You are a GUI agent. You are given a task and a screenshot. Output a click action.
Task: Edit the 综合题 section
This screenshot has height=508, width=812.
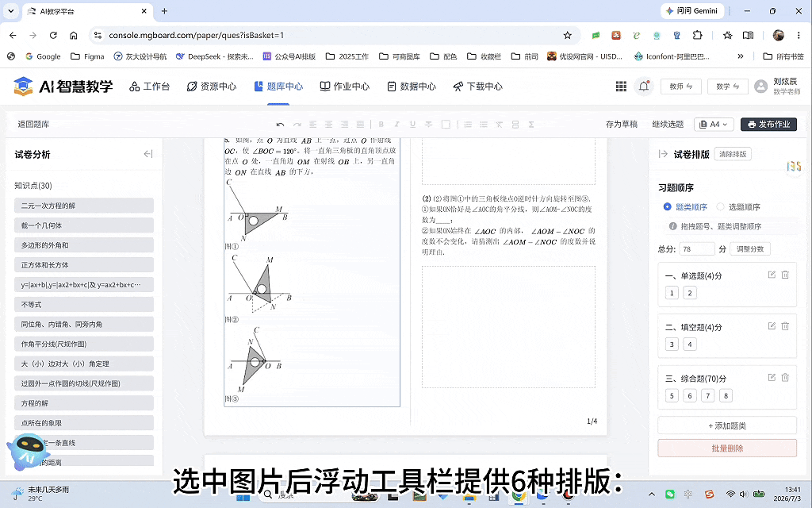[772, 377]
